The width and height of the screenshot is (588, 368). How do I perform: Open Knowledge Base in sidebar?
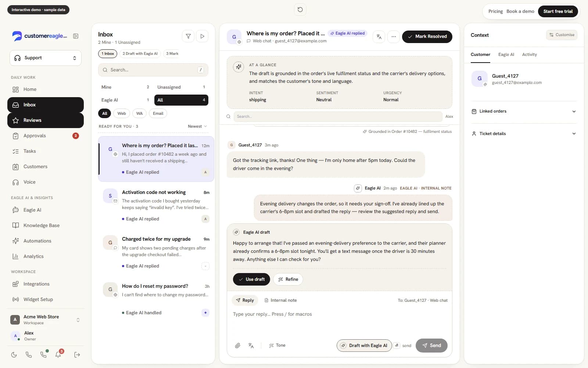(46, 226)
